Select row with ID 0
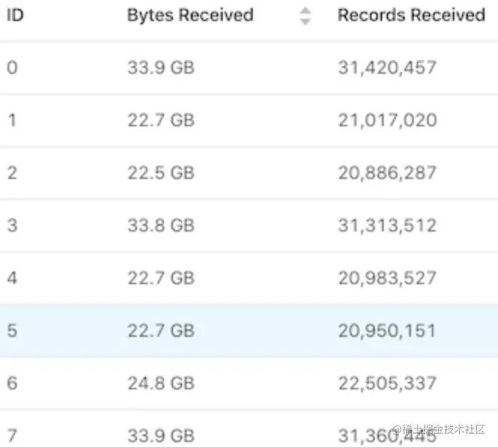 (249, 68)
